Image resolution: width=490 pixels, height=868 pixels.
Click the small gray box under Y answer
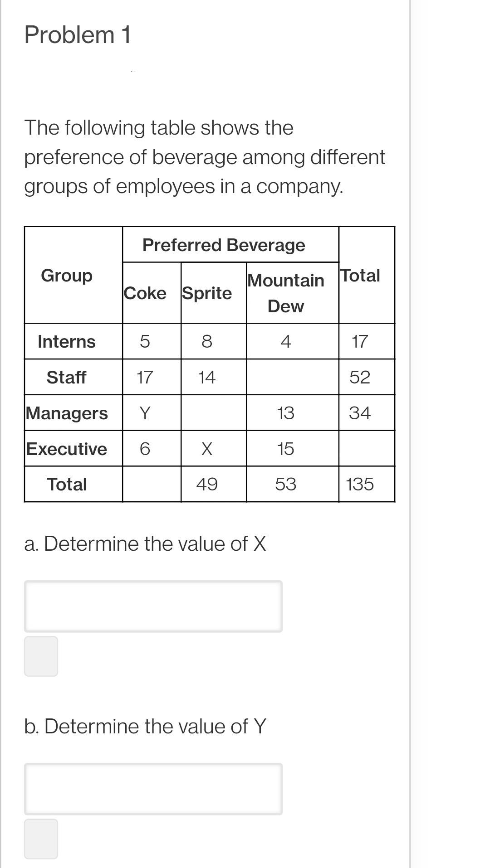pos(41,839)
